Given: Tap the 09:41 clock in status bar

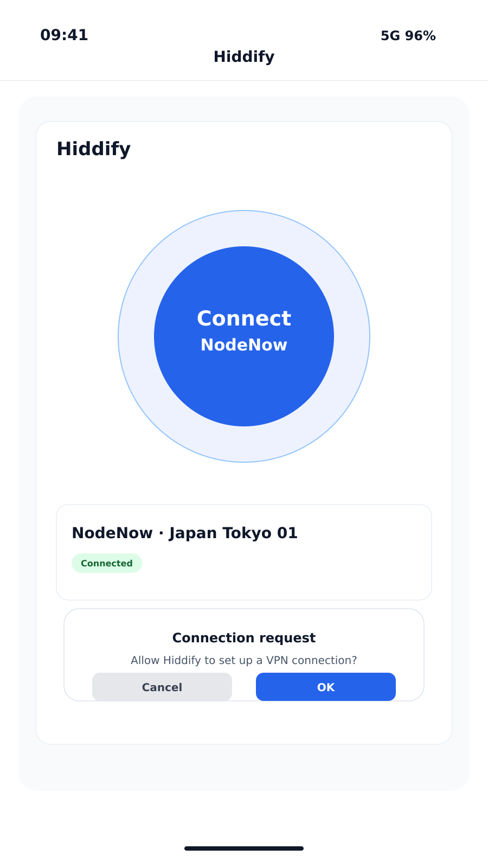Looking at the screenshot, I should tap(64, 35).
